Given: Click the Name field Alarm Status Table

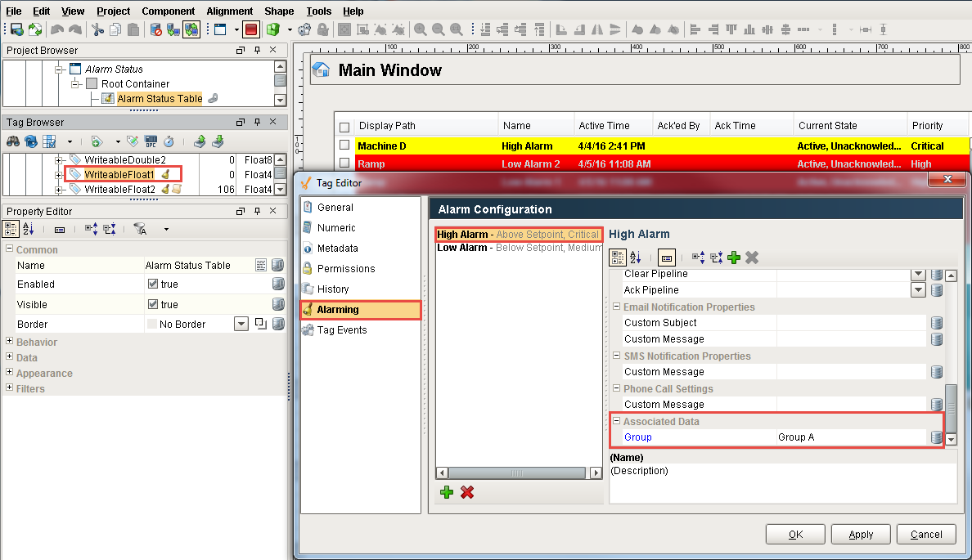Looking at the screenshot, I should 198,265.
